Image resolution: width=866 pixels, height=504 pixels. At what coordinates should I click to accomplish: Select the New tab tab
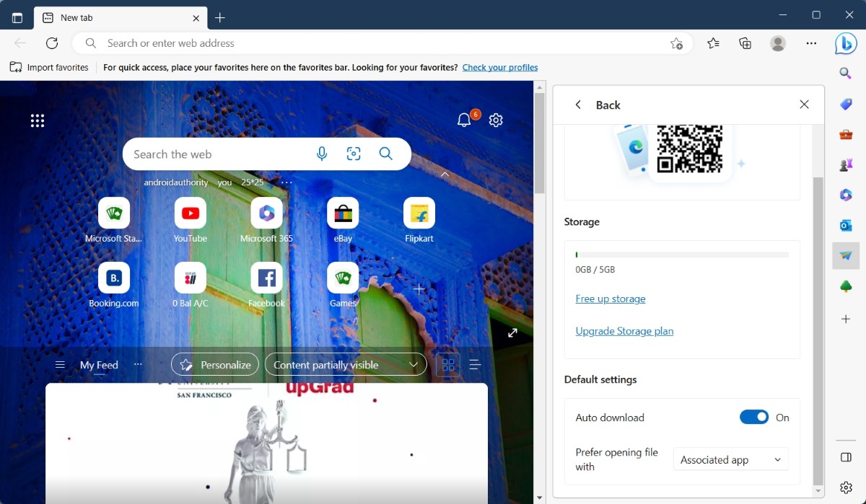point(121,18)
